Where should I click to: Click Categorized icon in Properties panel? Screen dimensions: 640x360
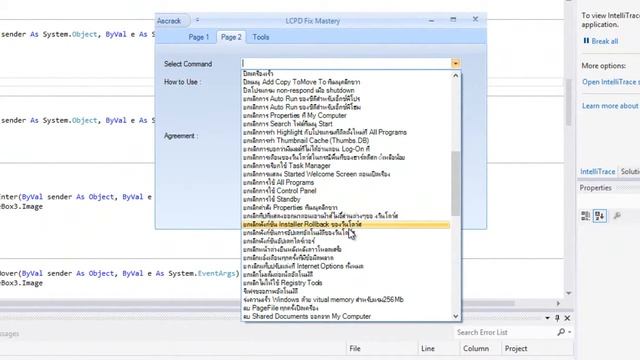pos(585,216)
